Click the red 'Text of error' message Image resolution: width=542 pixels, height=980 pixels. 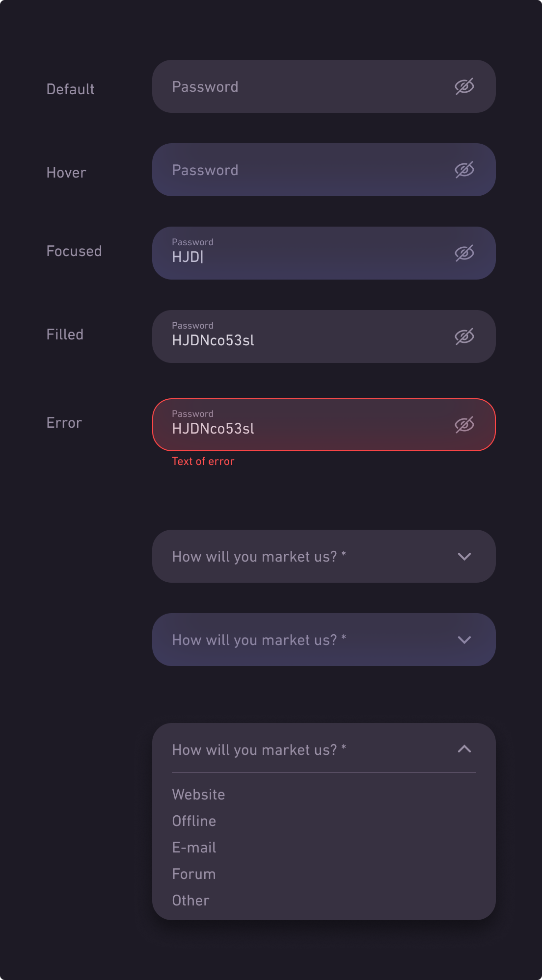tap(203, 462)
